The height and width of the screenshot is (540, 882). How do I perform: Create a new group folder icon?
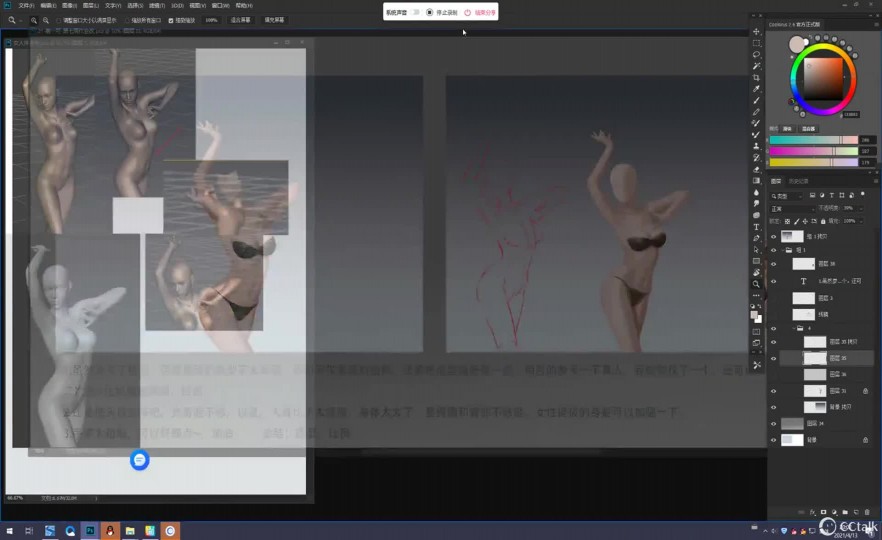click(x=845, y=512)
